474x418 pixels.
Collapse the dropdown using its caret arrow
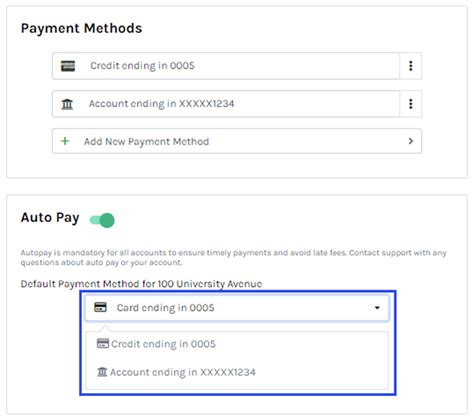[x=378, y=308]
